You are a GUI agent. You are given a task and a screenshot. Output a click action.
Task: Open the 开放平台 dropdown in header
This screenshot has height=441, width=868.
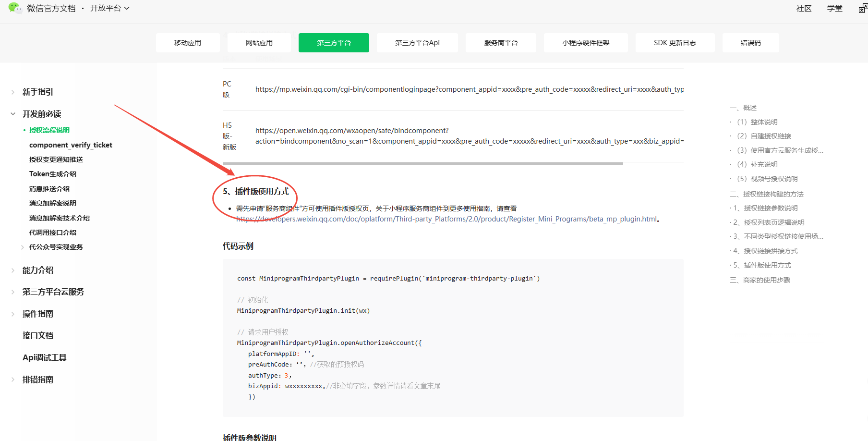[x=110, y=8]
